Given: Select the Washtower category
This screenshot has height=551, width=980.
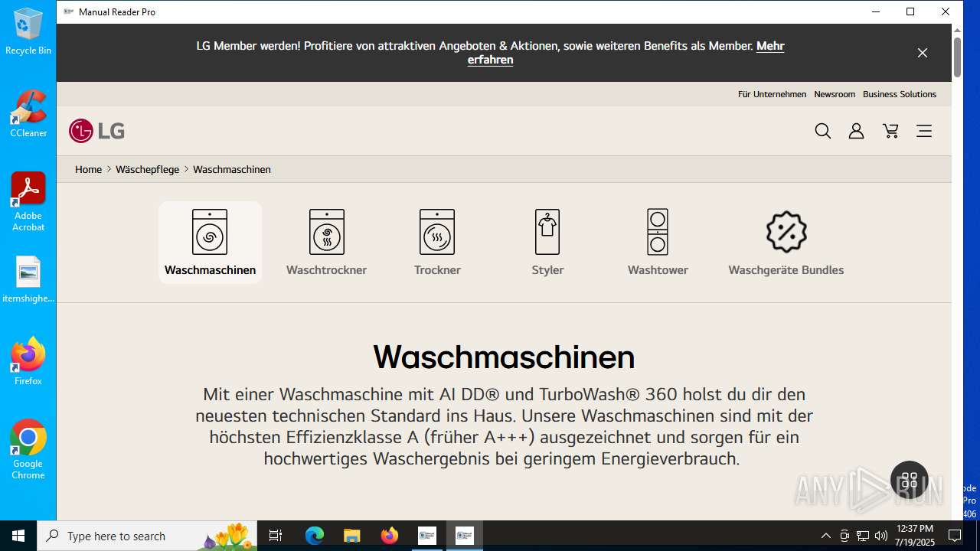Looking at the screenshot, I should pyautogui.click(x=658, y=242).
